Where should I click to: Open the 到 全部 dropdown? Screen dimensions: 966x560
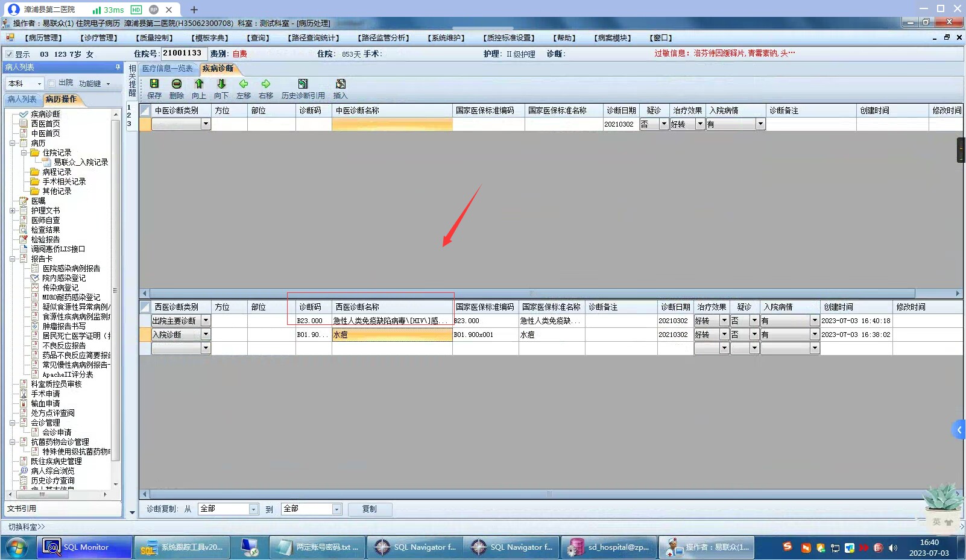tap(337, 509)
